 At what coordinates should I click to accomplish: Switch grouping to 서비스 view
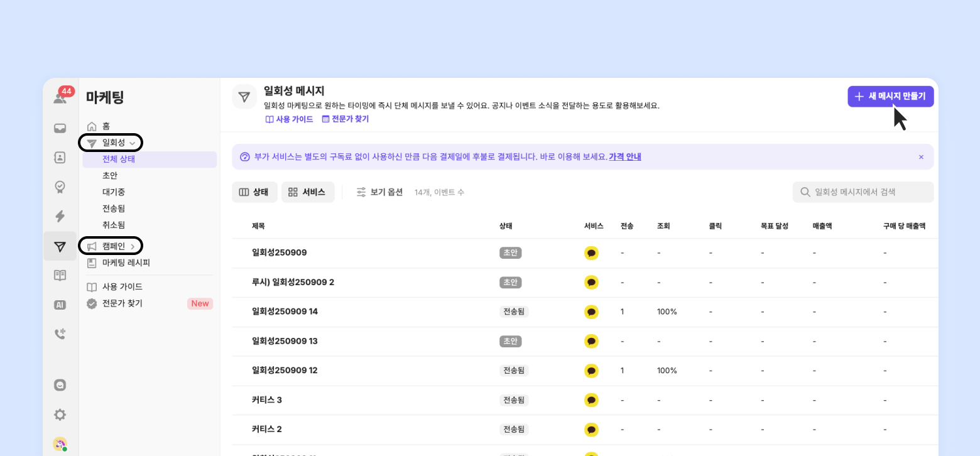[308, 192]
